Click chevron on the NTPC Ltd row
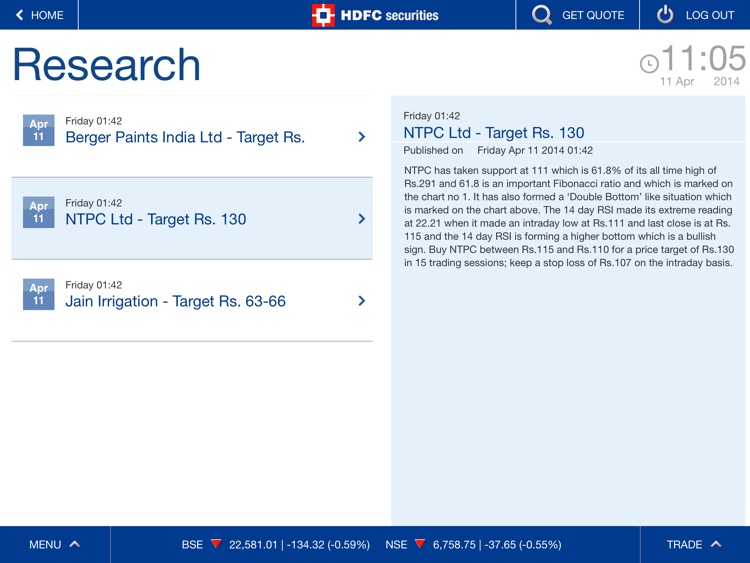750x563 pixels. tap(362, 219)
